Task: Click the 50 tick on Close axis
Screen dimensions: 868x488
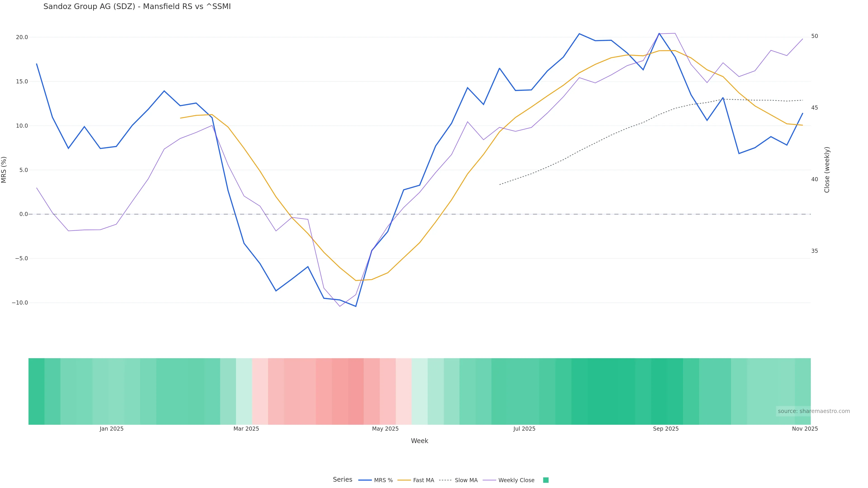Action: [814, 36]
